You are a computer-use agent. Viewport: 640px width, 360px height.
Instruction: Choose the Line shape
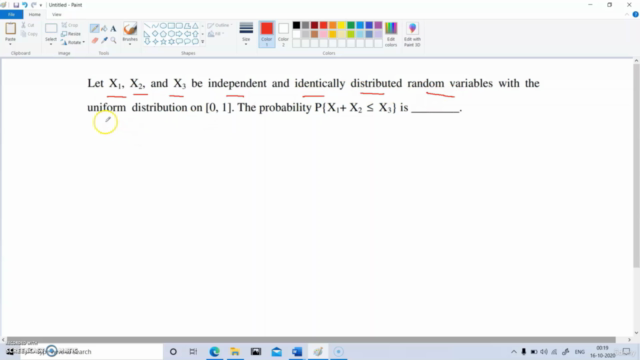point(147,26)
